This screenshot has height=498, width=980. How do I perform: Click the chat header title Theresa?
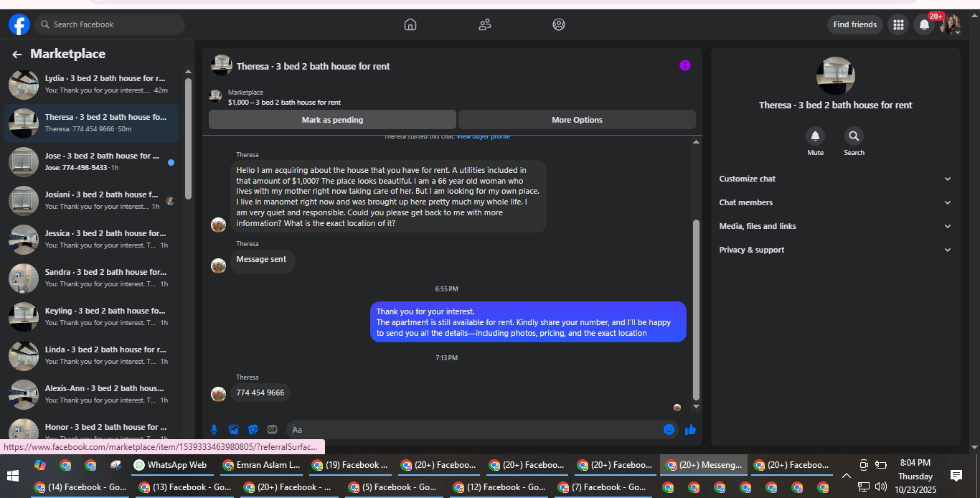click(314, 66)
